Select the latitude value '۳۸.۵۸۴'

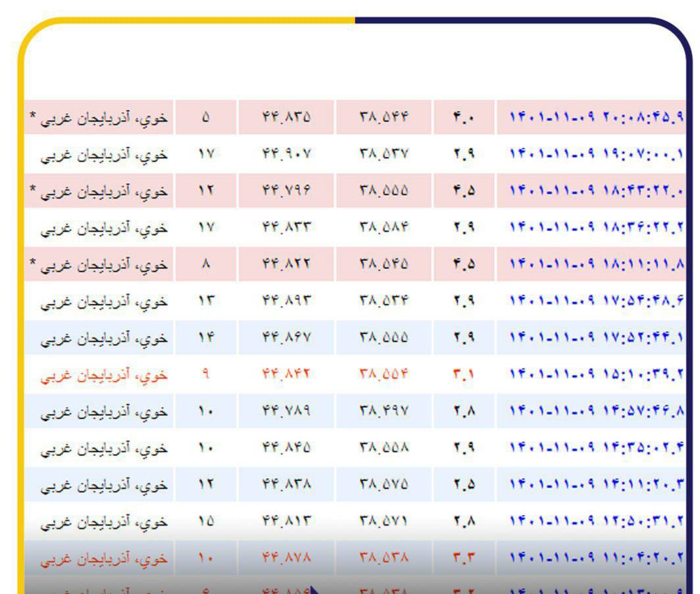tap(384, 227)
